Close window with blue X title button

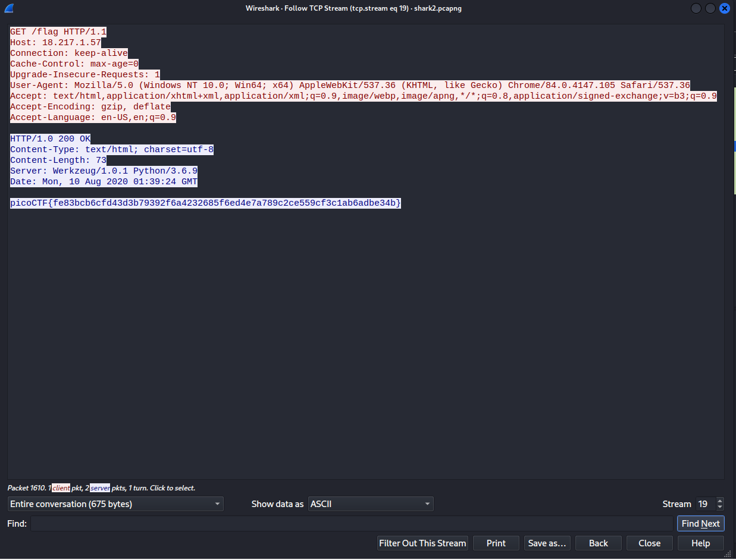(725, 8)
